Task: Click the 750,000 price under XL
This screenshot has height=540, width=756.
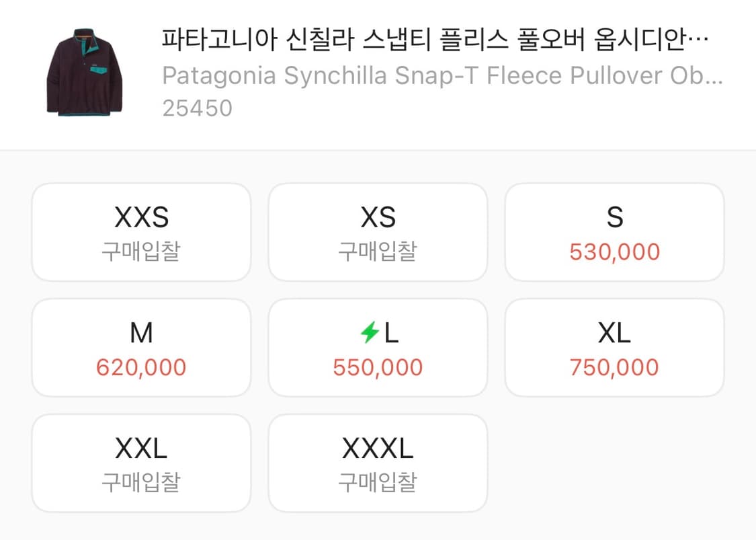Action: pos(614,367)
